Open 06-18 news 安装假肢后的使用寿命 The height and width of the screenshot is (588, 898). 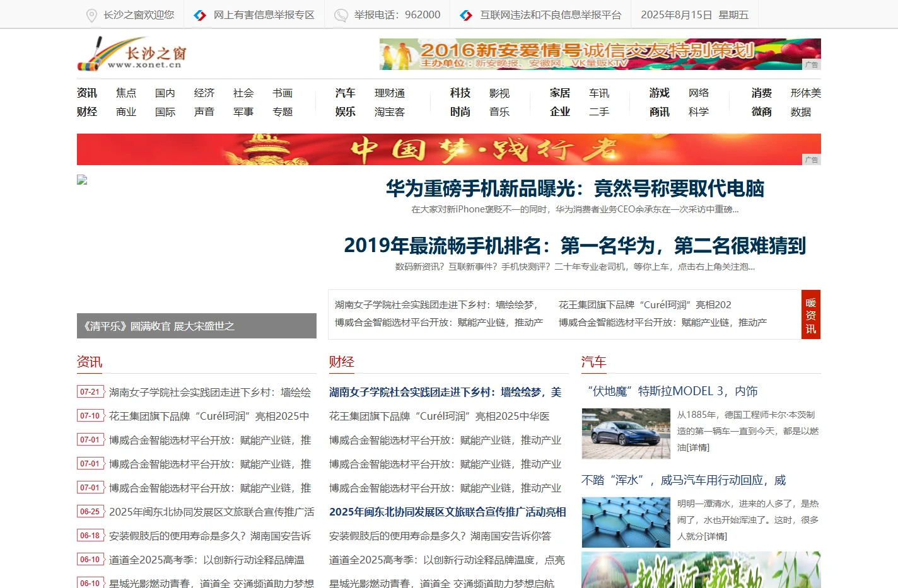tap(210, 536)
